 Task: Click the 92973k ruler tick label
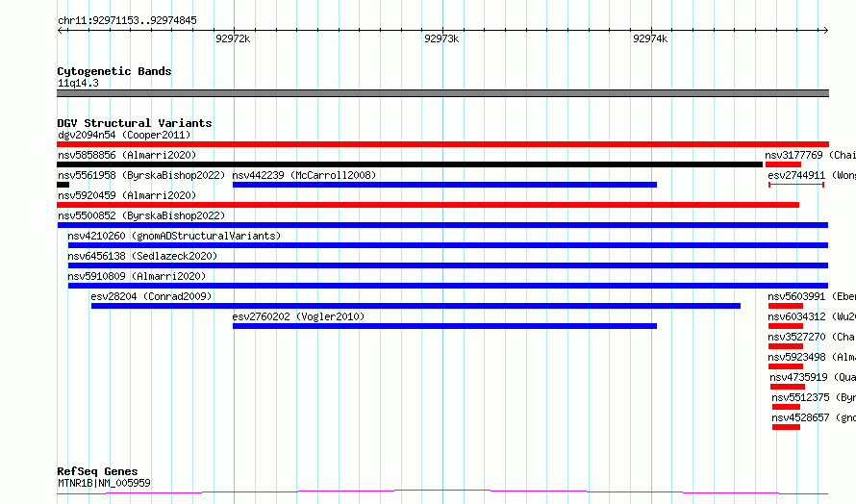point(441,38)
